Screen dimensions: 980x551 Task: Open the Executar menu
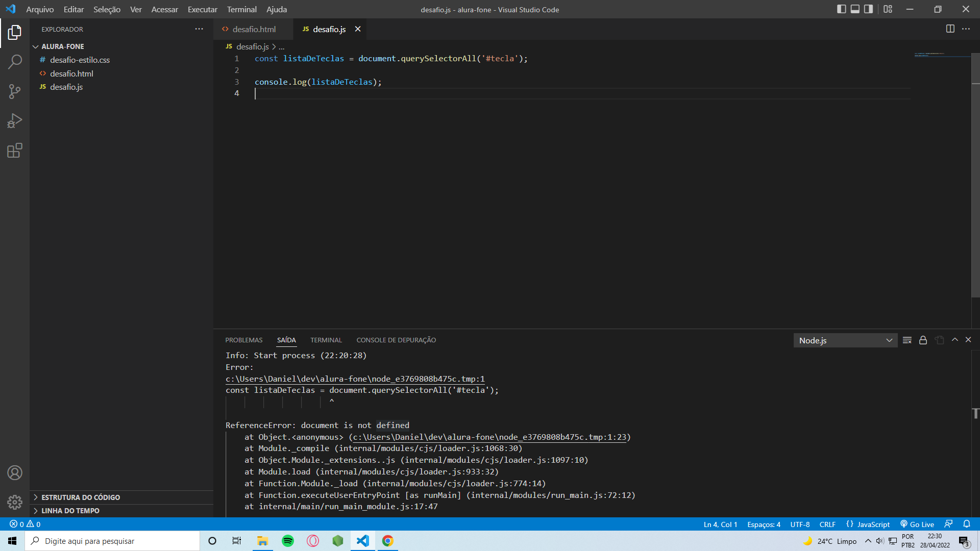click(202, 9)
